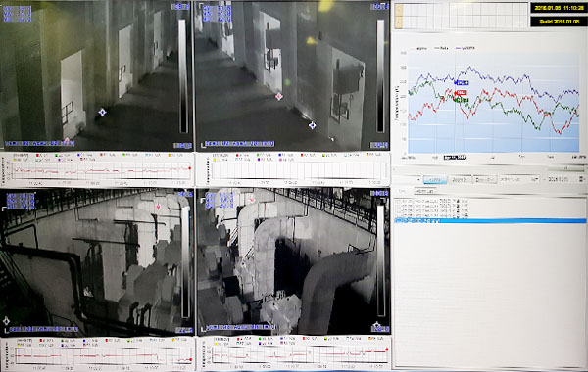
Task: Select the white crosshair marker in the bottom-left camera view
Action: point(6,321)
